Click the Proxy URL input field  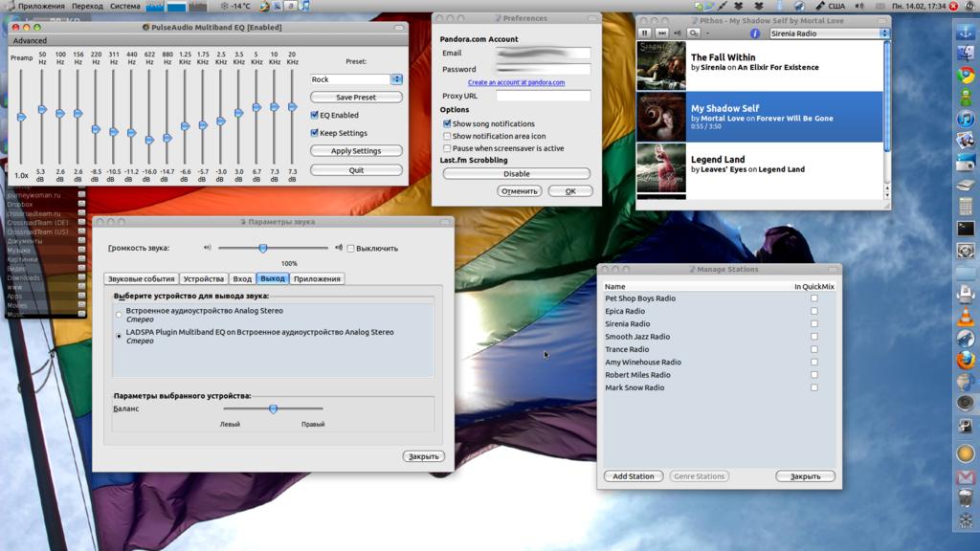click(x=544, y=96)
